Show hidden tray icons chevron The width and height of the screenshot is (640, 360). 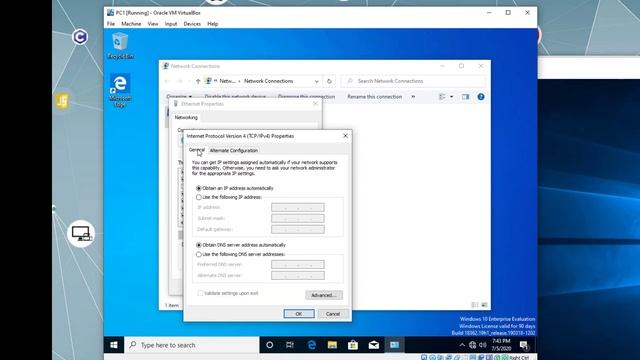coord(462,345)
